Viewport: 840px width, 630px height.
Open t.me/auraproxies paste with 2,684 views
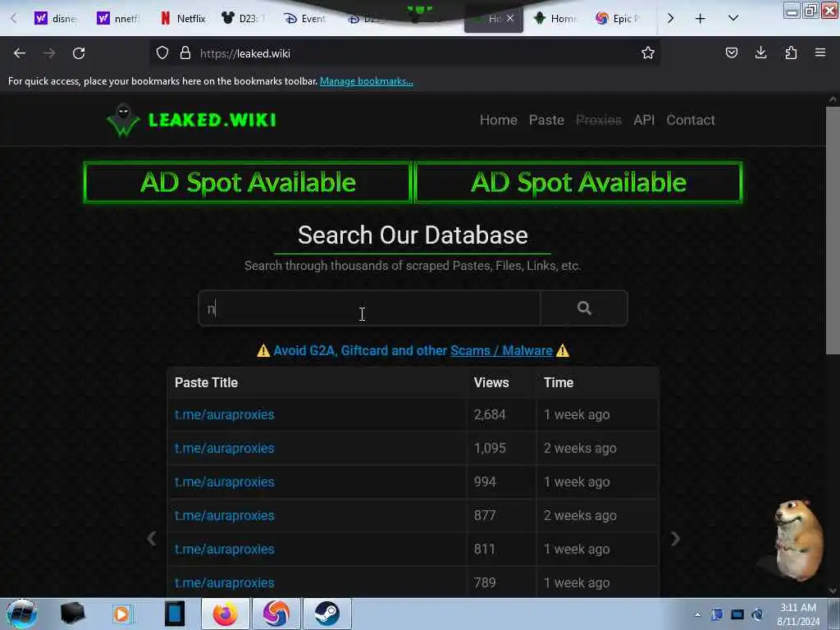225,414
